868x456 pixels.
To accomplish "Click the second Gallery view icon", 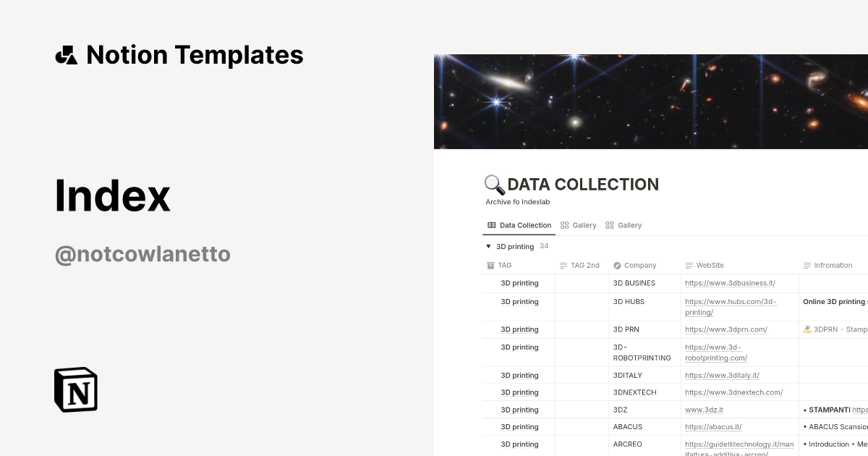I will coord(610,225).
